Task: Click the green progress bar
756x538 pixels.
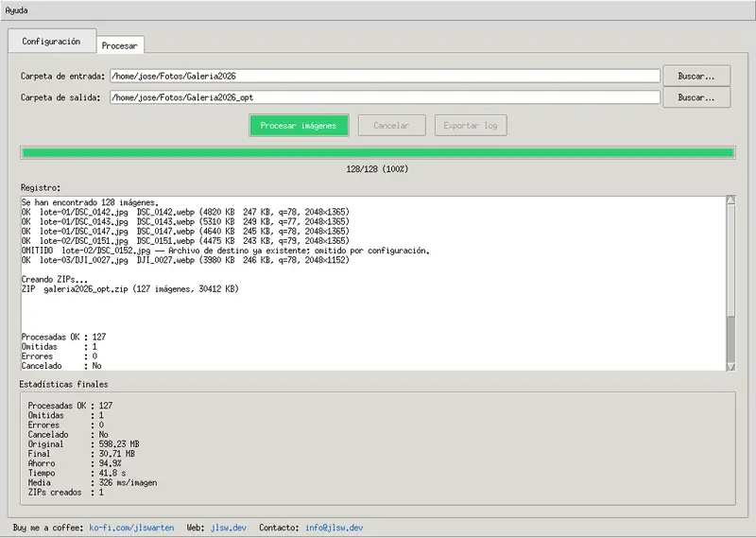Action: click(377, 153)
